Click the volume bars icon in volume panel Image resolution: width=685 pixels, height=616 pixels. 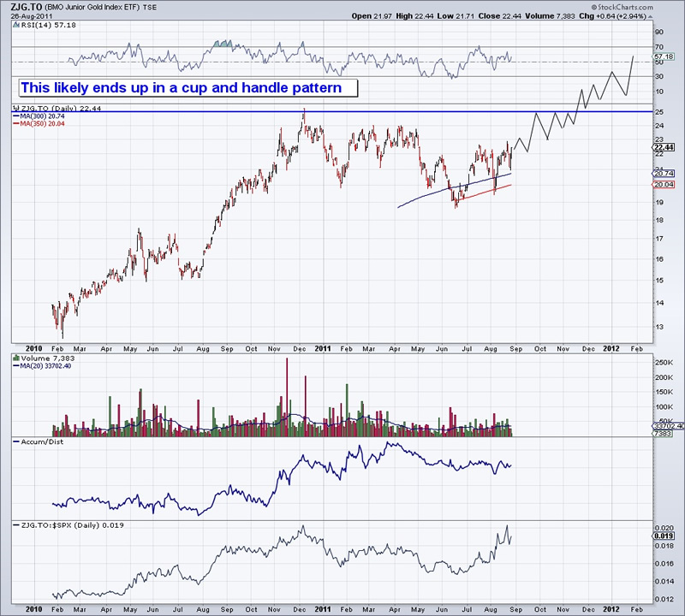click(16, 358)
